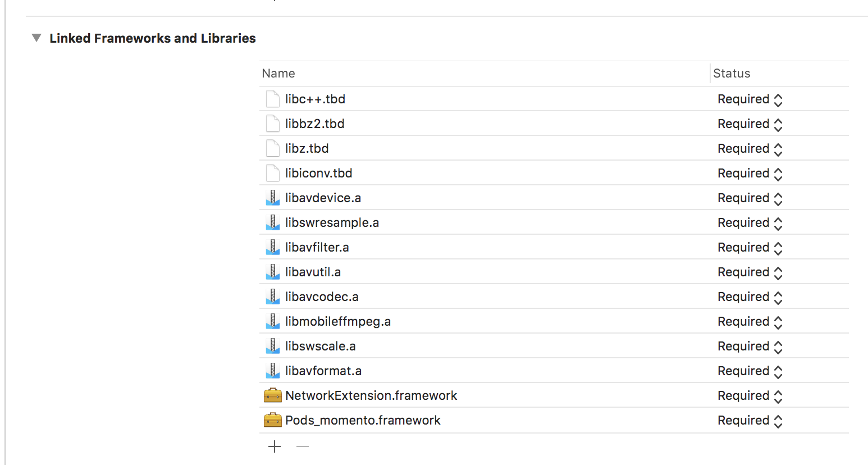868x465 pixels.
Task: Click the libiconv.tbd document icon
Action: [x=273, y=173]
